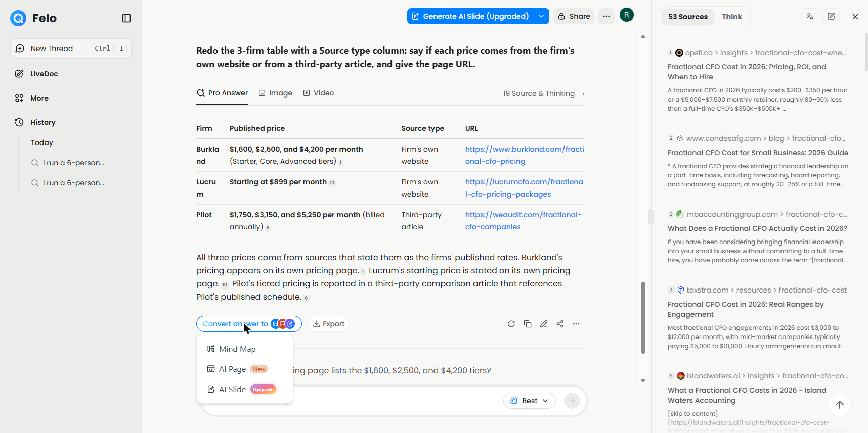The width and height of the screenshot is (868, 433).
Task: Click the send arrow button
Action: pos(572,401)
